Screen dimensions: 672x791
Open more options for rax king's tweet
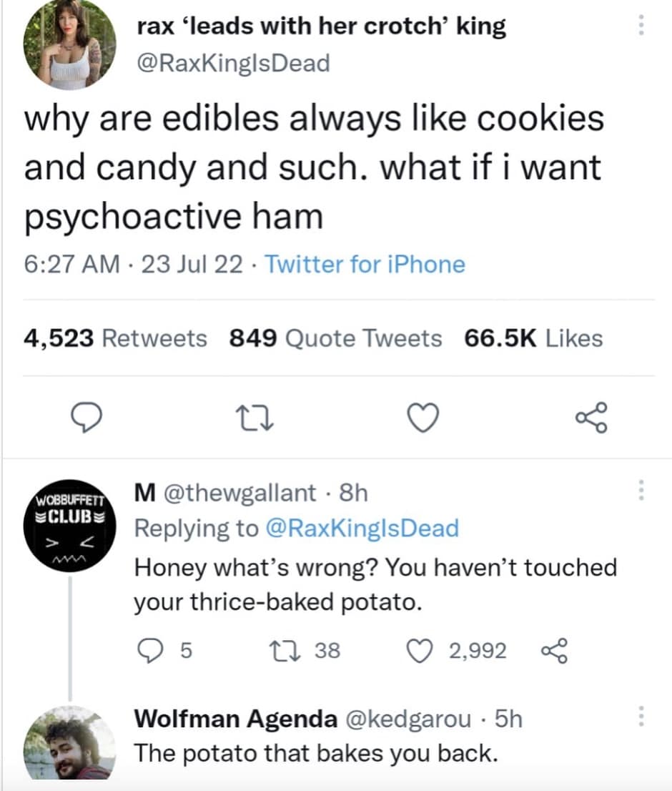pos(641,27)
